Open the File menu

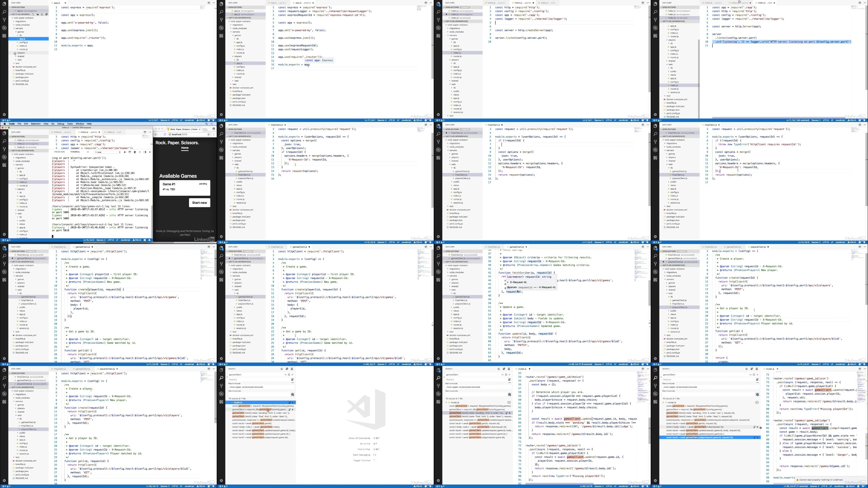[x=19, y=124]
